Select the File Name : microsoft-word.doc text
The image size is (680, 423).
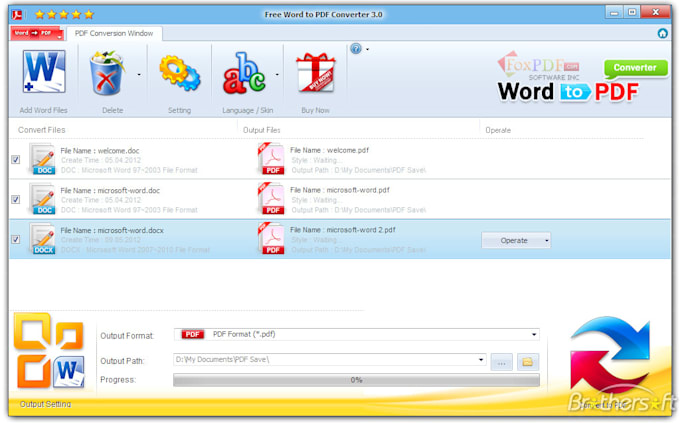click(x=110, y=190)
